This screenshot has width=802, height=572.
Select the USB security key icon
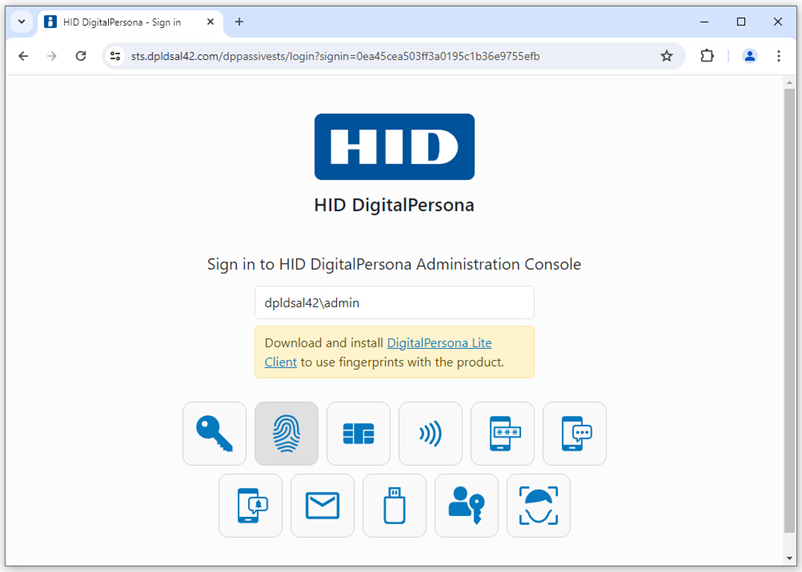394,505
